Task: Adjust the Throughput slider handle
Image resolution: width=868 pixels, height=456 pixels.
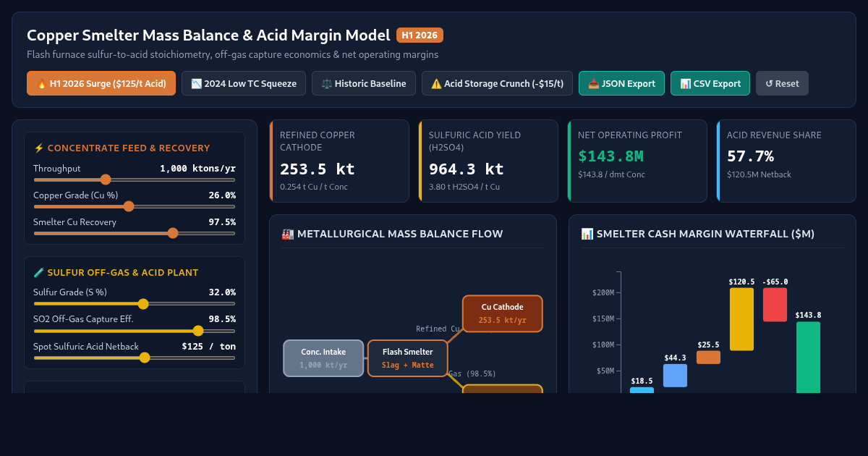Action: (x=106, y=180)
